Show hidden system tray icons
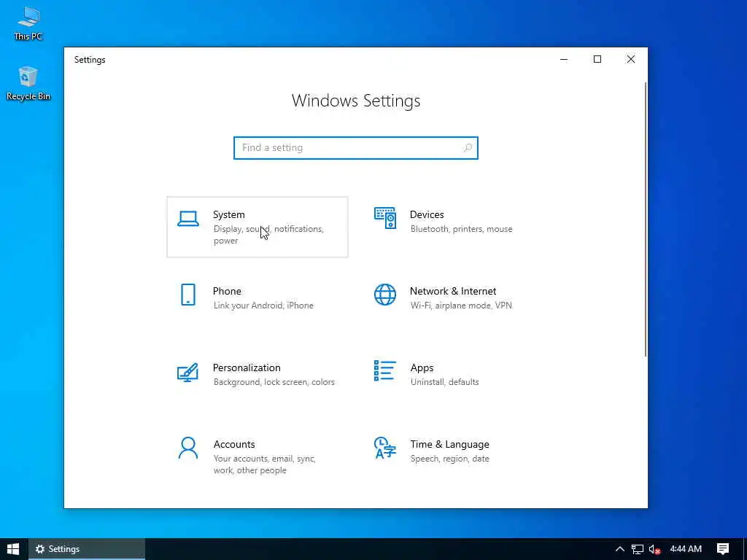The height and width of the screenshot is (560, 747). (x=620, y=549)
